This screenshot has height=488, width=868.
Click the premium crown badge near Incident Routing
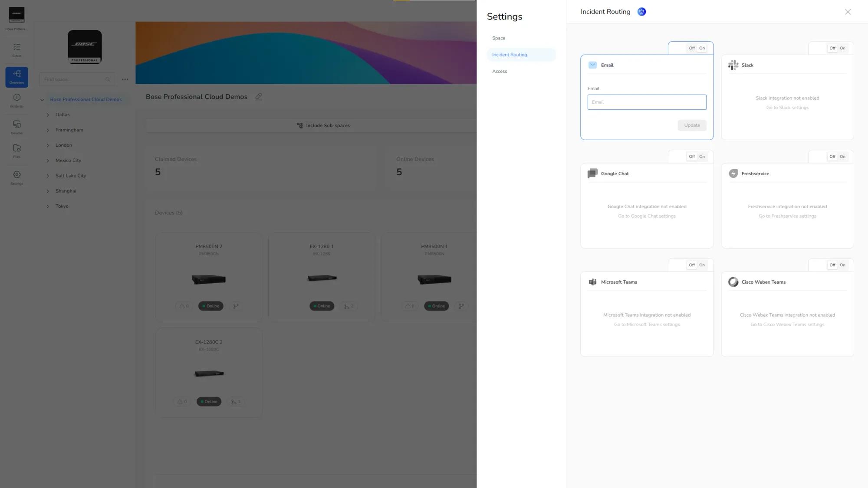point(641,12)
